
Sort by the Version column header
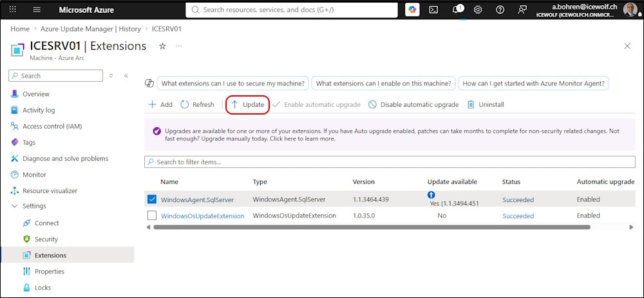[x=363, y=182]
